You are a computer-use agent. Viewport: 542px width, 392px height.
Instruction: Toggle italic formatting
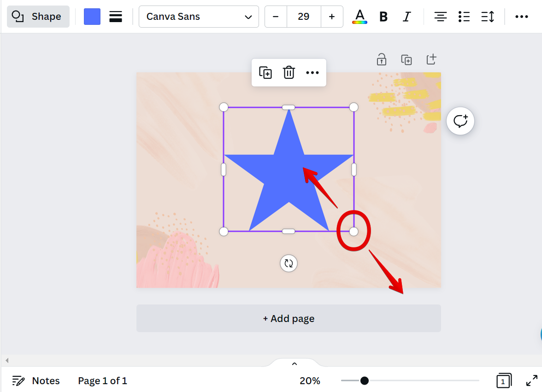[x=406, y=17]
